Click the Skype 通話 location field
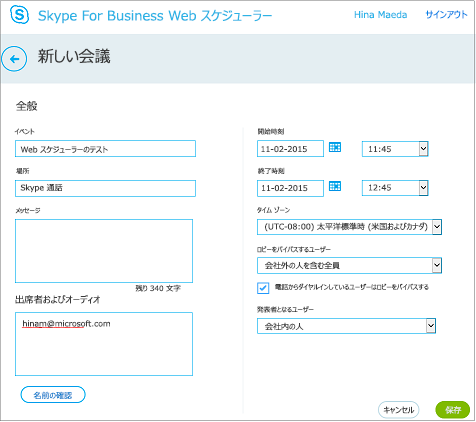 click(x=105, y=188)
